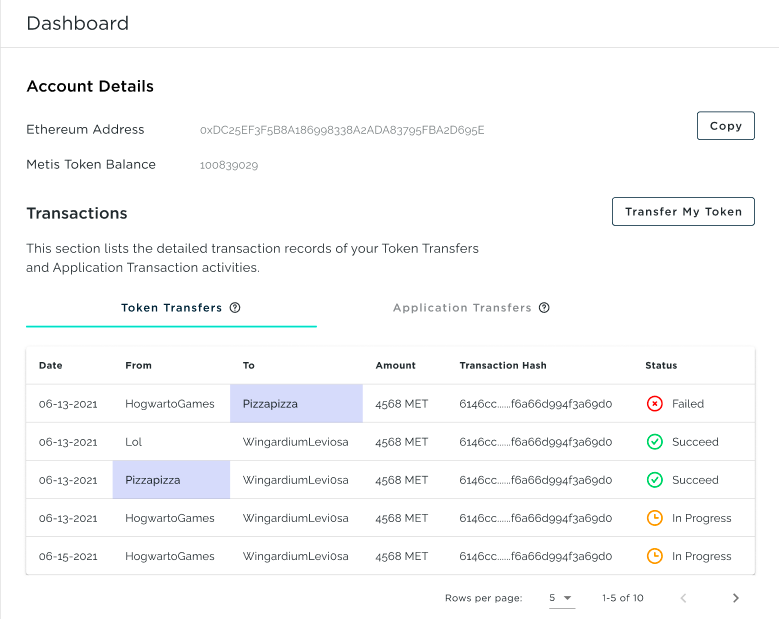Click the help icon beside Application Transfers
Screen dimensions: 779x619
pyautogui.click(x=544, y=308)
